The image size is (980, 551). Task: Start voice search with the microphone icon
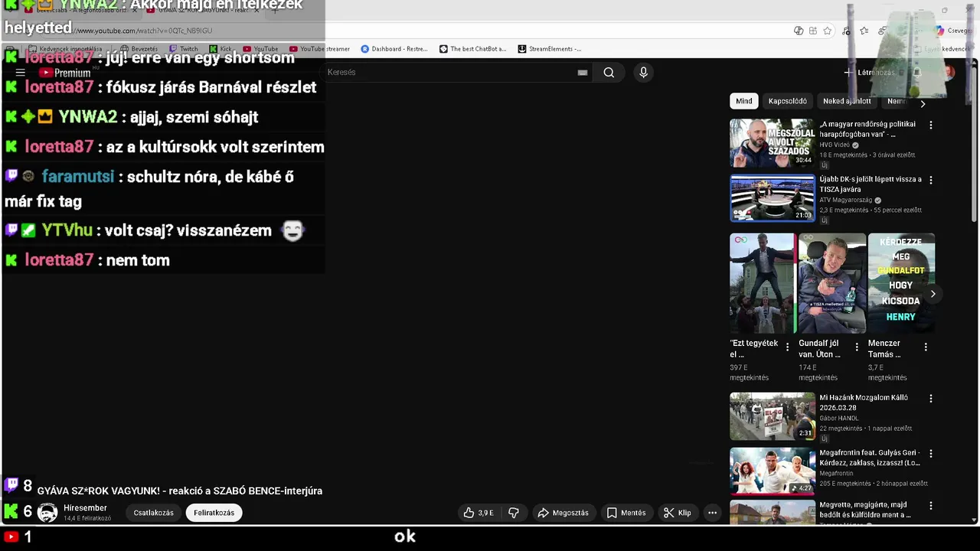coord(643,73)
